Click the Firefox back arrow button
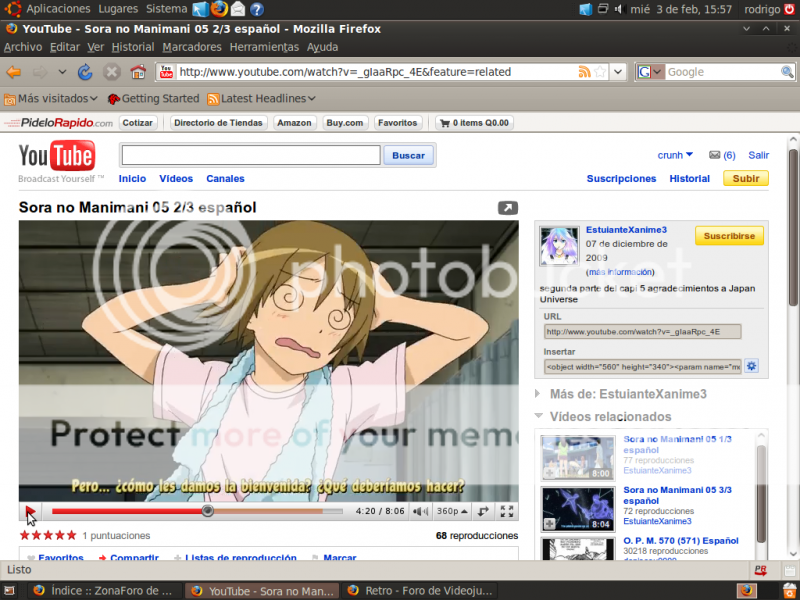Image resolution: width=800 pixels, height=600 pixels. [14, 72]
